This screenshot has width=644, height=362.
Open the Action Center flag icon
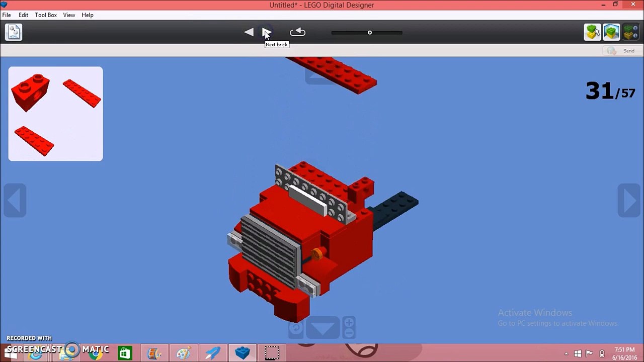point(589,353)
